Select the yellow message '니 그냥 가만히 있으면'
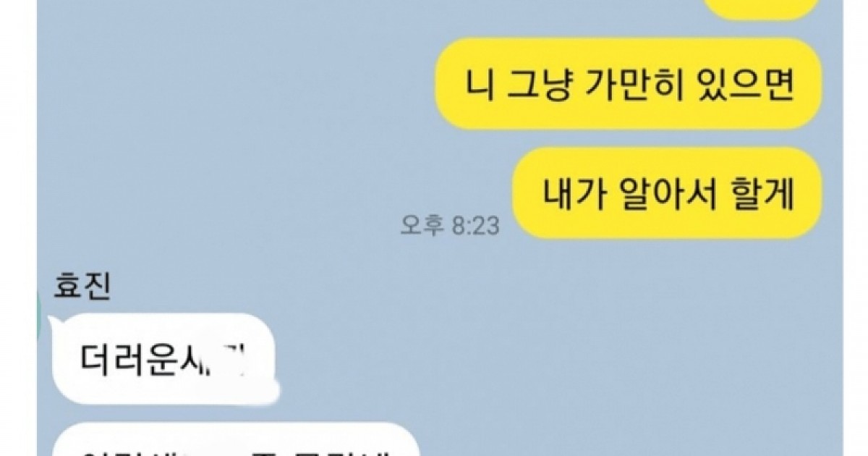The width and height of the screenshot is (868, 456). (x=629, y=85)
